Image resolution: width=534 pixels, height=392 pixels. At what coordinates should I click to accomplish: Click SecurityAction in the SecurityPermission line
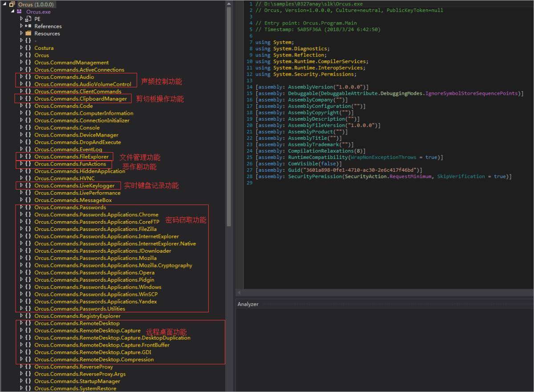pyautogui.click(x=366, y=176)
